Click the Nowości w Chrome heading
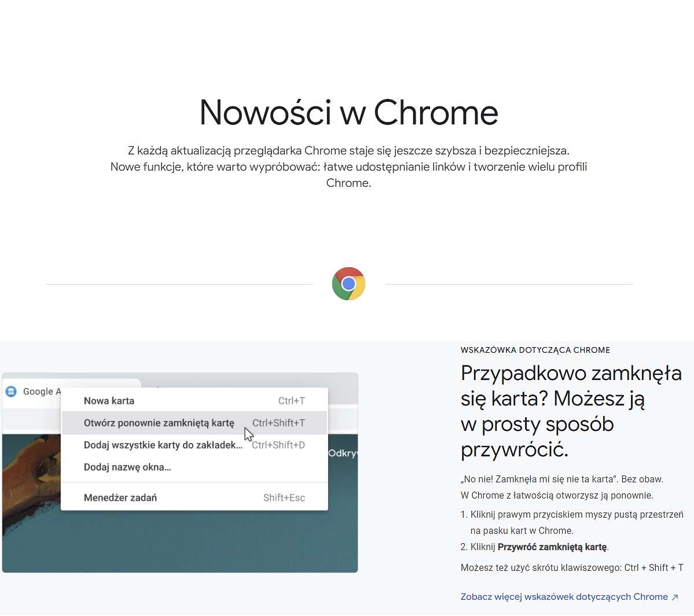Image resolution: width=694 pixels, height=616 pixels. (x=348, y=112)
